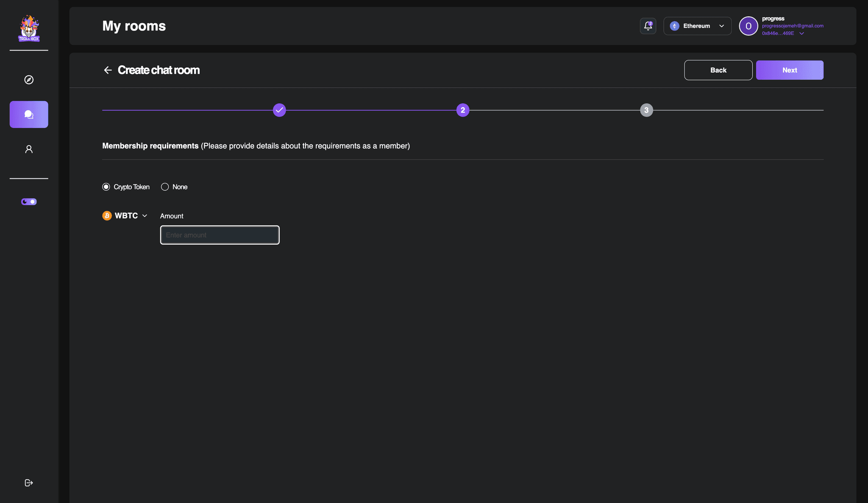
Task: Click the round profile avatar
Action: pos(748,26)
